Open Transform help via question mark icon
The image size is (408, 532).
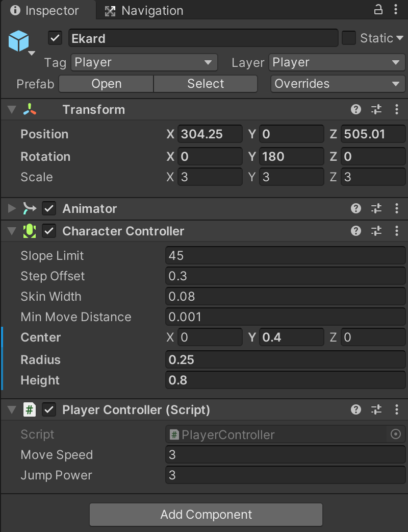pos(355,109)
